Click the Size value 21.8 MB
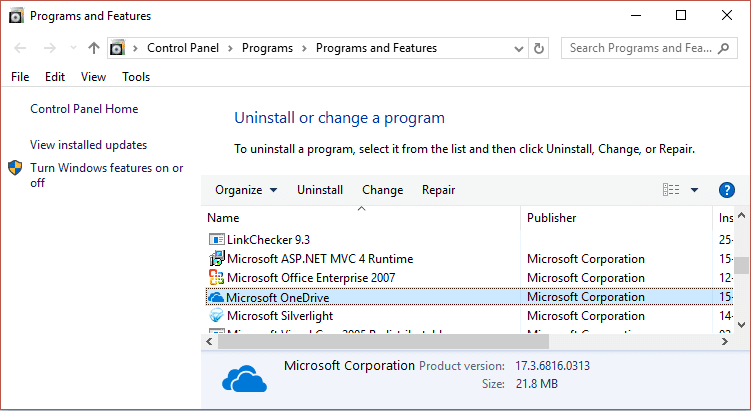Viewport: 751px width, 411px height. click(x=536, y=384)
